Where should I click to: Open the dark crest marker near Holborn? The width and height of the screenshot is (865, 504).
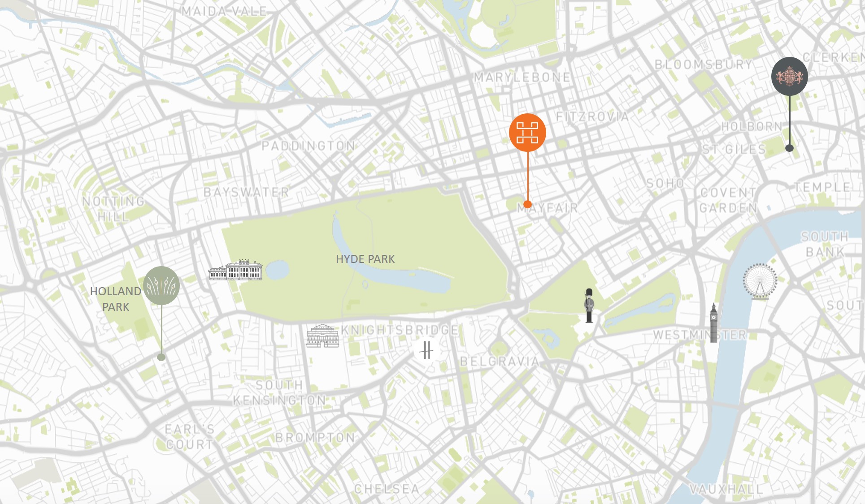790,76
